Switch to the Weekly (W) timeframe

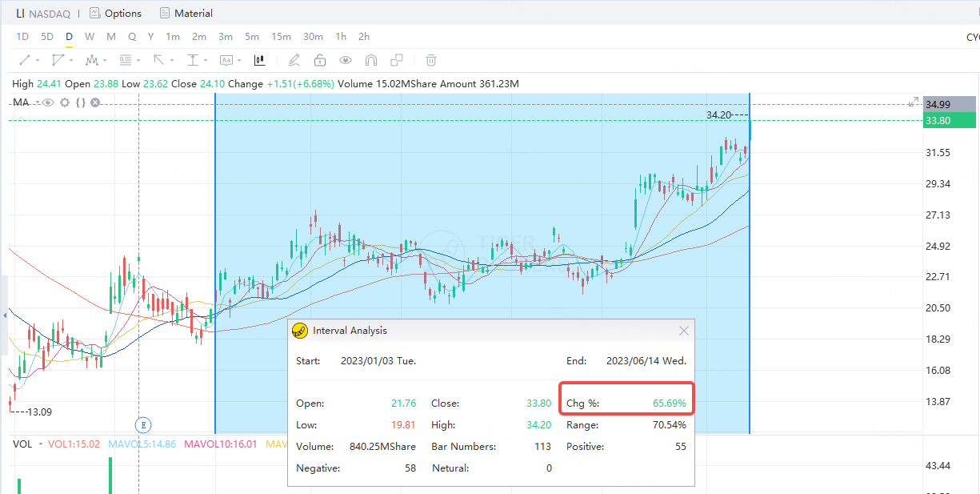click(90, 36)
